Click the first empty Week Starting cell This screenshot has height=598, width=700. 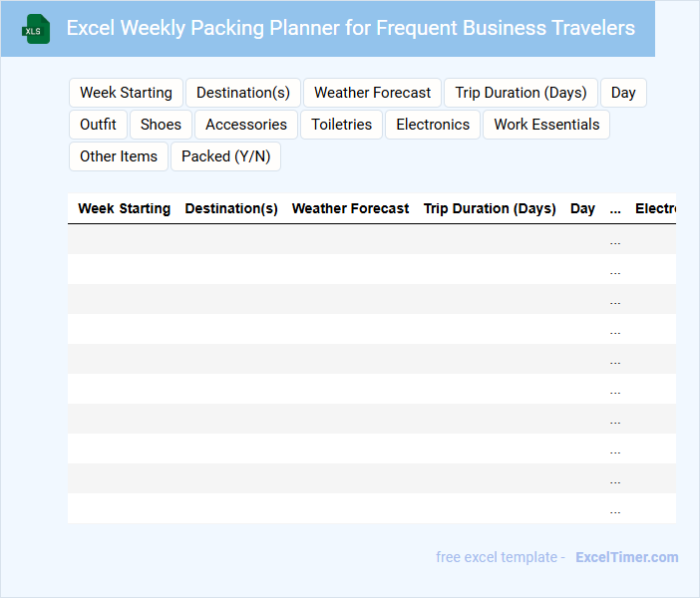(x=124, y=240)
